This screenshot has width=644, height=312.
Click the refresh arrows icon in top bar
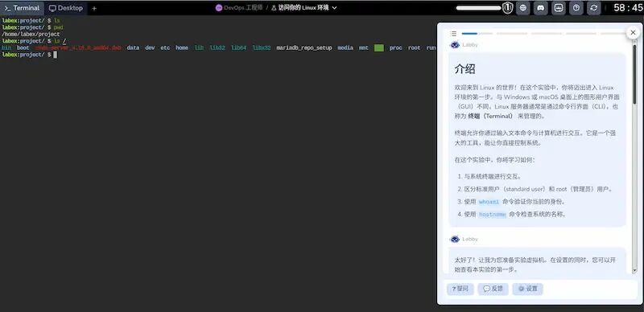[594, 8]
